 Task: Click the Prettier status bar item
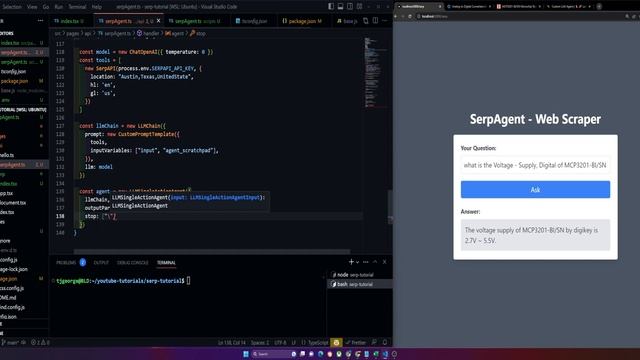[x=356, y=342]
